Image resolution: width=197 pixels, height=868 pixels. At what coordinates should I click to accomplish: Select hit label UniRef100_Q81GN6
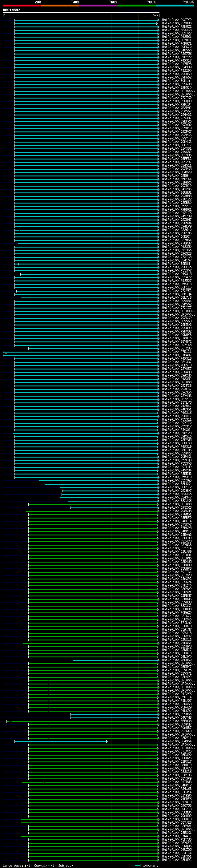click(176, 559)
